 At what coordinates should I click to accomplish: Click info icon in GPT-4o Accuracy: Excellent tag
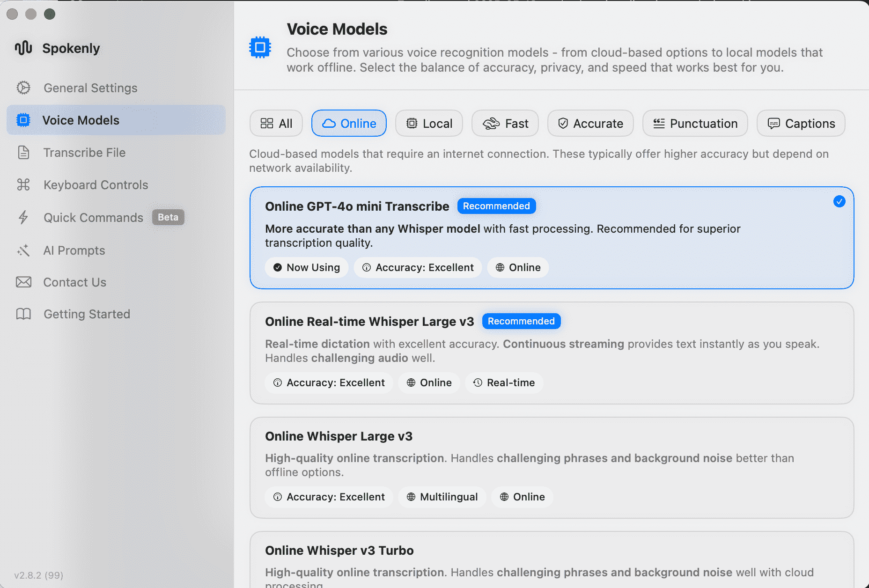[367, 267]
